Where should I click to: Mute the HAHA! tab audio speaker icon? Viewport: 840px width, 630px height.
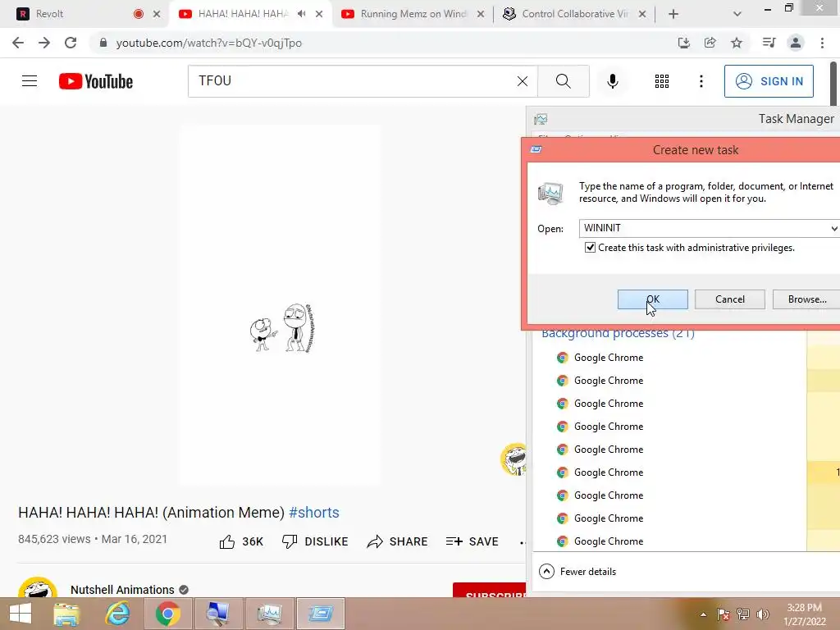pyautogui.click(x=302, y=14)
